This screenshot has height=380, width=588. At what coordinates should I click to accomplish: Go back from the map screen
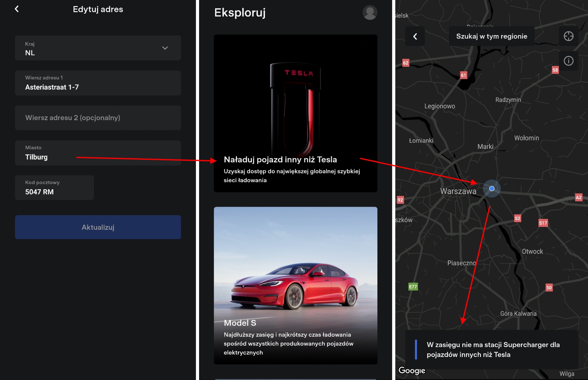415,36
